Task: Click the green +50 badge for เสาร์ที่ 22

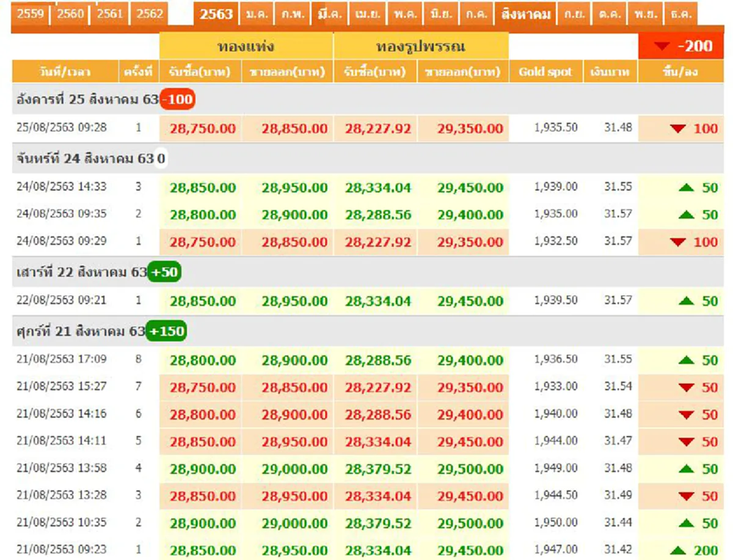Action: (164, 272)
